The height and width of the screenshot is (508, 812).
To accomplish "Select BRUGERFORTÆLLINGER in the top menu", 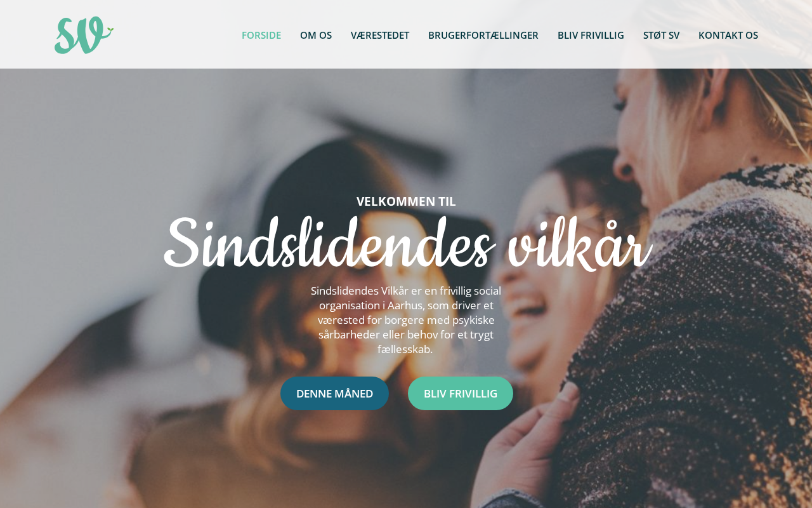I will coord(483,35).
